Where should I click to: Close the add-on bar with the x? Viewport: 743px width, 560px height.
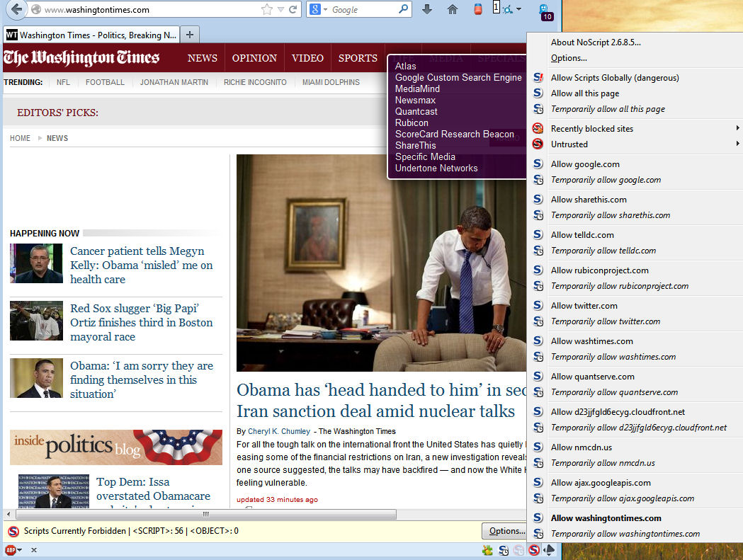33,550
